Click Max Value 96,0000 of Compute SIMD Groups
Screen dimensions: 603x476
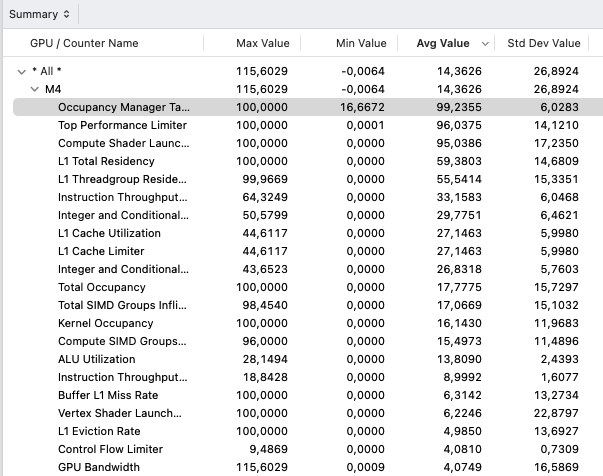(x=265, y=341)
